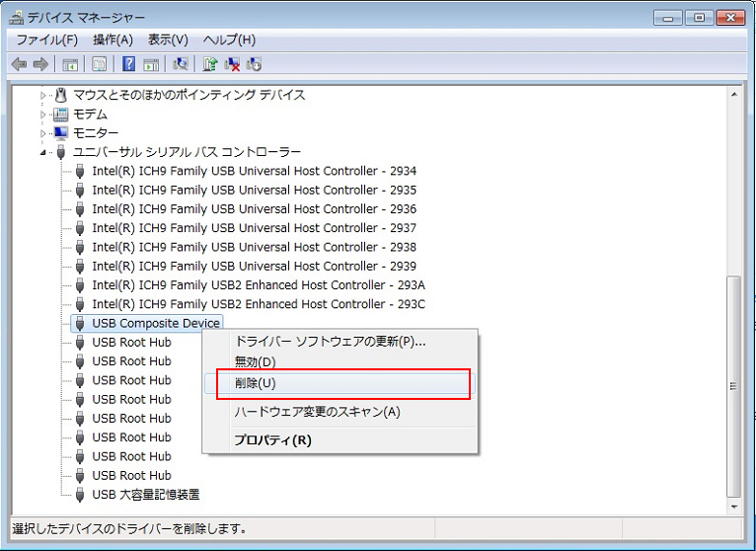Click the Back arrow in the toolbar
The width and height of the screenshot is (756, 551).
(x=19, y=63)
